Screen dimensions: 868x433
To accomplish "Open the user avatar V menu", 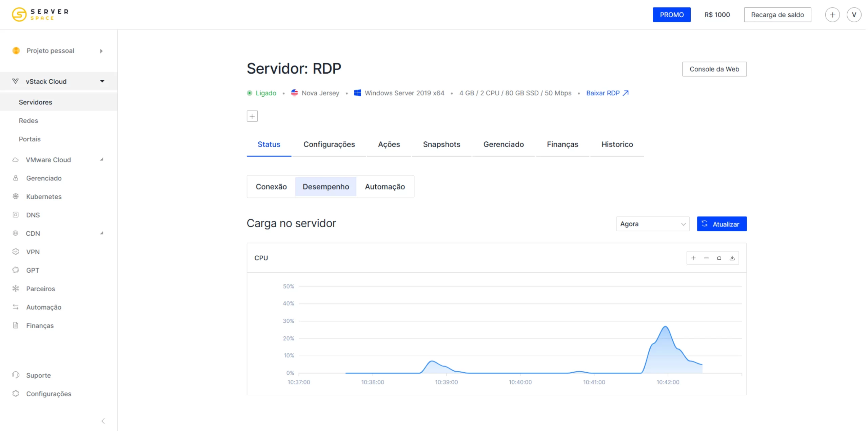I will [854, 15].
